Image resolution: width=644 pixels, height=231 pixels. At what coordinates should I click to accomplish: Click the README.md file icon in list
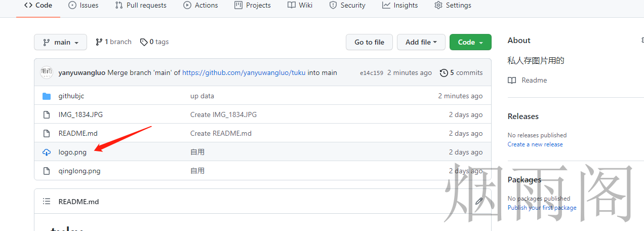click(x=47, y=134)
